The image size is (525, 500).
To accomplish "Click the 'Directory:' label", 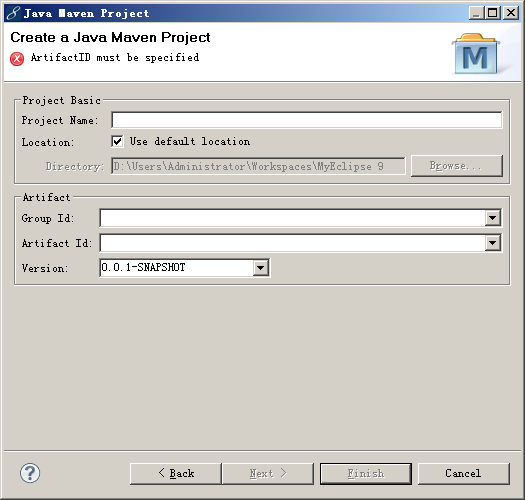I will point(75,166).
